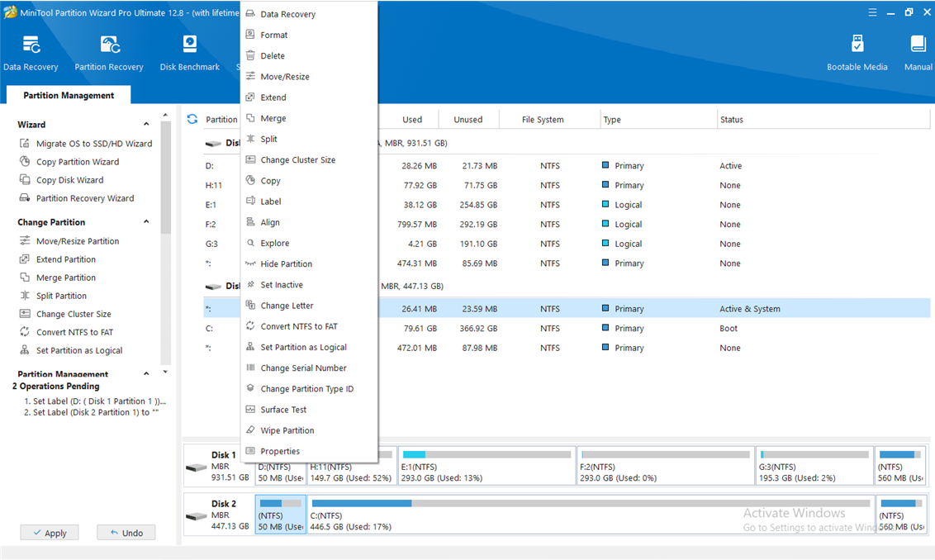Select sidebar Convert NTFS to FAT option
Screen dimensions: 935x560
tap(67, 332)
